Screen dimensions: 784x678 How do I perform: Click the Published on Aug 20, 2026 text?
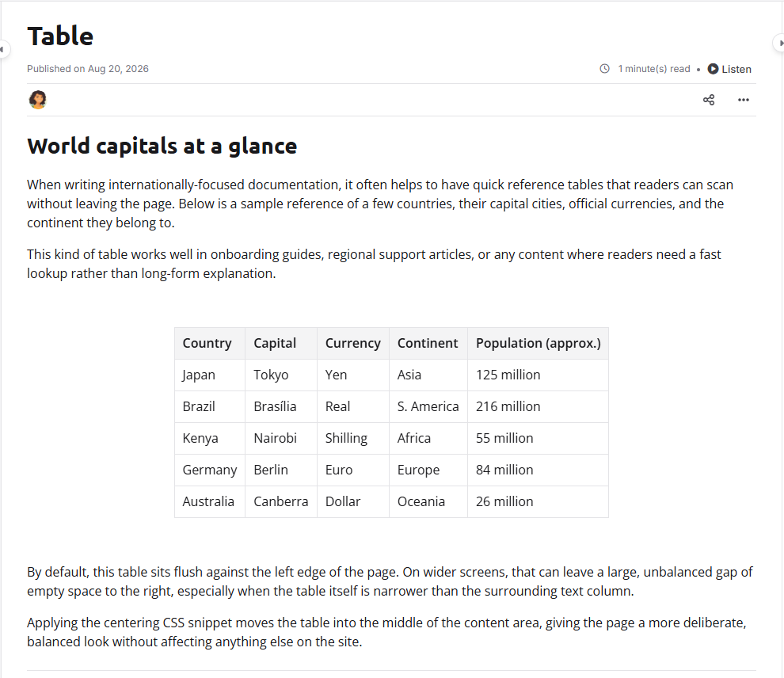pos(88,69)
